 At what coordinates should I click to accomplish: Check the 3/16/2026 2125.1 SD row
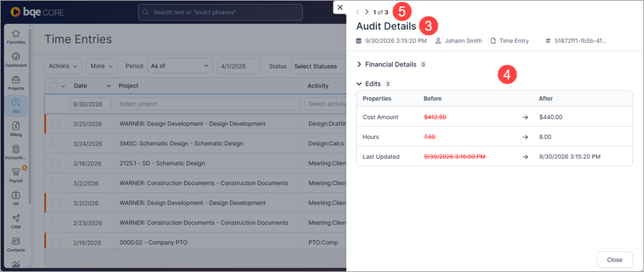click(56, 163)
